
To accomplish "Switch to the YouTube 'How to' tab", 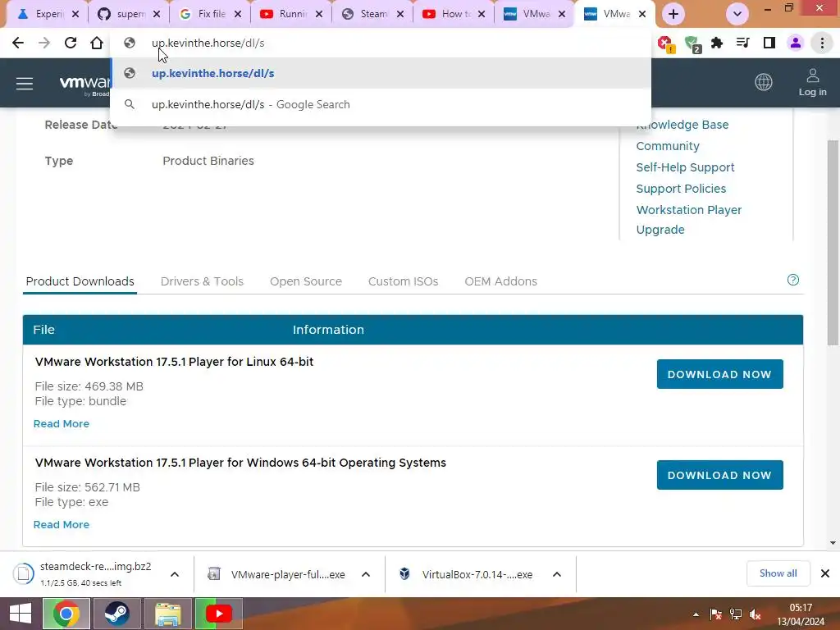I will pyautogui.click(x=453, y=14).
